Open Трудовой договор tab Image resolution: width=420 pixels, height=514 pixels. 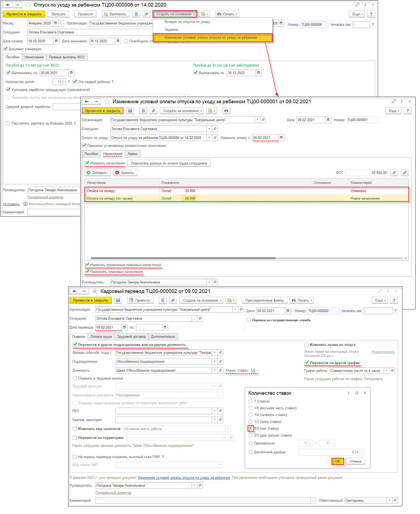(x=132, y=336)
